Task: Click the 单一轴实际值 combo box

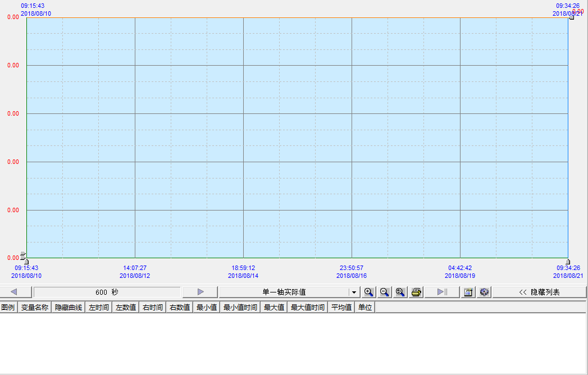Action: [284, 292]
